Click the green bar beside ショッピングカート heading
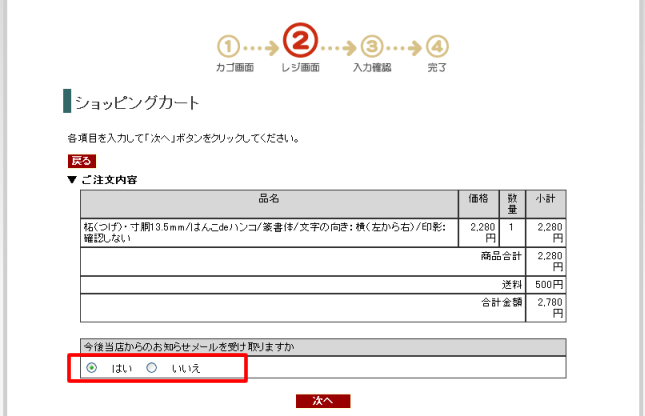This screenshot has height=416, width=645. [x=67, y=101]
